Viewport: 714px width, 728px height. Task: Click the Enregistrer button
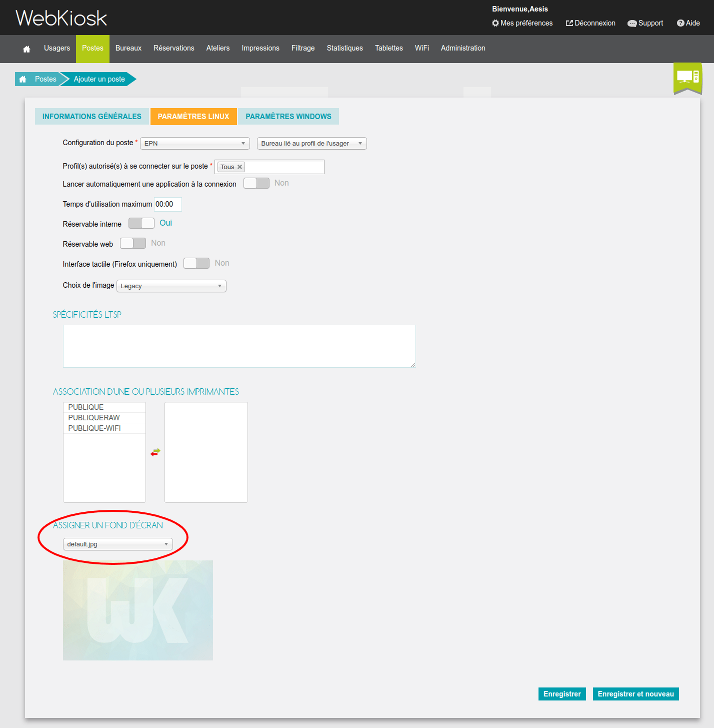coord(561,694)
